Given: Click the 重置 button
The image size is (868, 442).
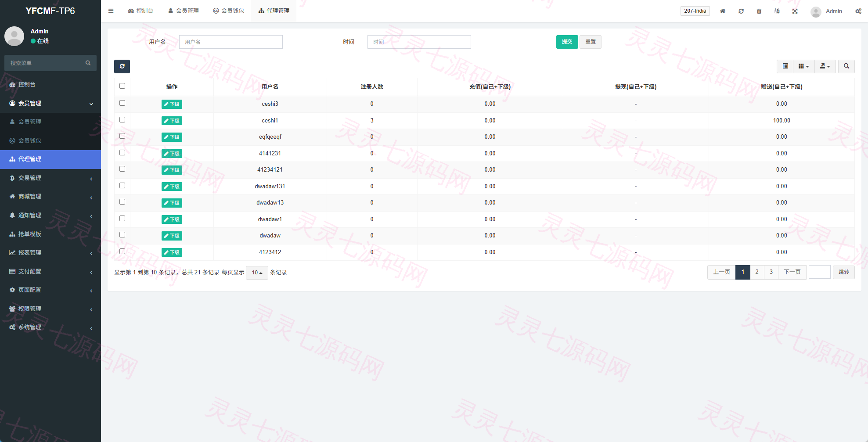Looking at the screenshot, I should click(591, 42).
